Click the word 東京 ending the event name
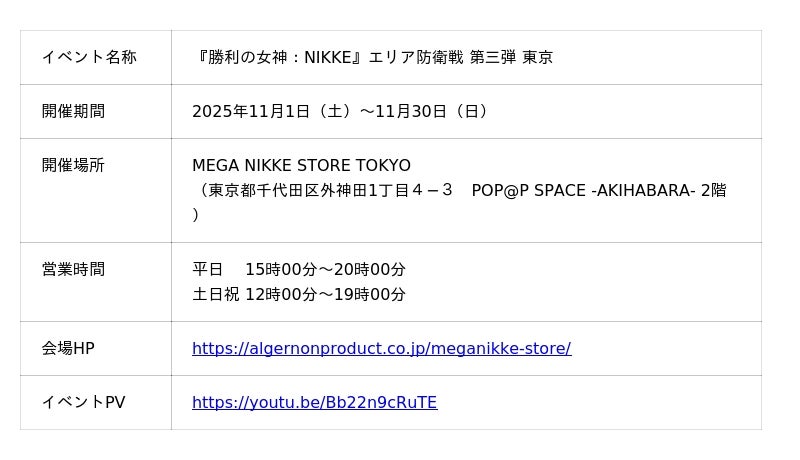 coord(538,57)
